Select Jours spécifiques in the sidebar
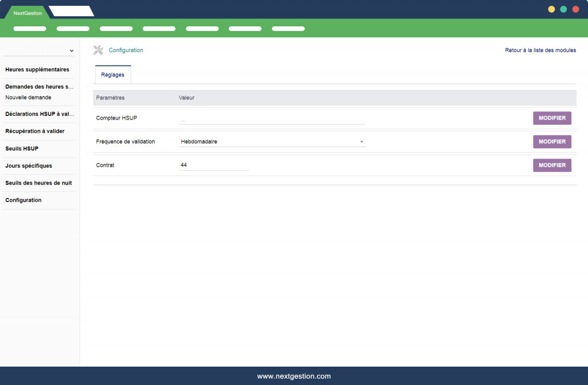The width and height of the screenshot is (588, 385). coord(29,166)
